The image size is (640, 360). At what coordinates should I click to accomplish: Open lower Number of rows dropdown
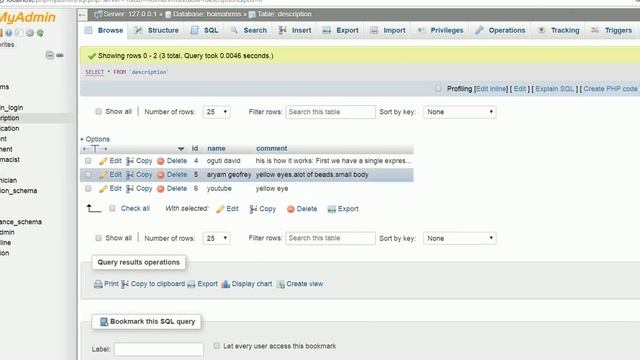coord(216,238)
